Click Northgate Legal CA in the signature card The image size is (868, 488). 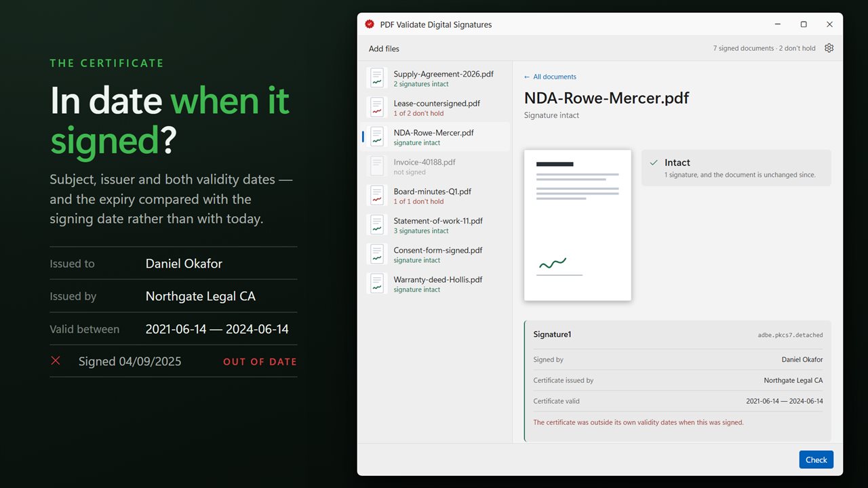click(x=793, y=381)
